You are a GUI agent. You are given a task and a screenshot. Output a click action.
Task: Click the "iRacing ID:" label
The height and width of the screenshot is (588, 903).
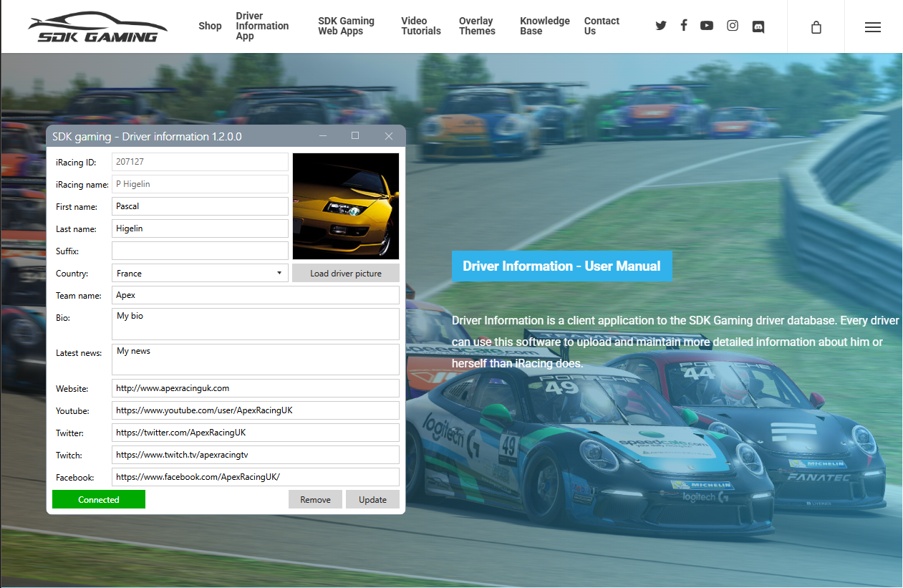pos(76,163)
